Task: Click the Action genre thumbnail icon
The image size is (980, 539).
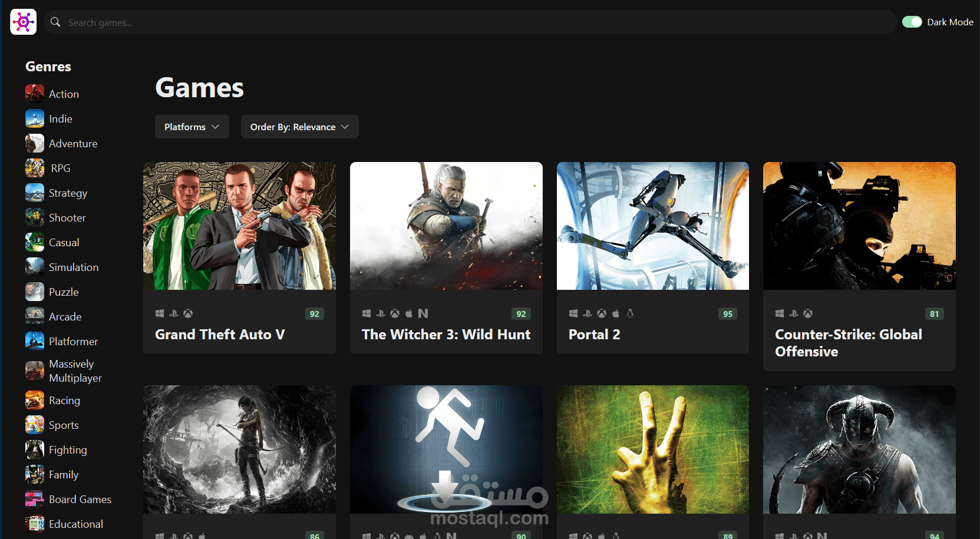Action: coord(35,94)
